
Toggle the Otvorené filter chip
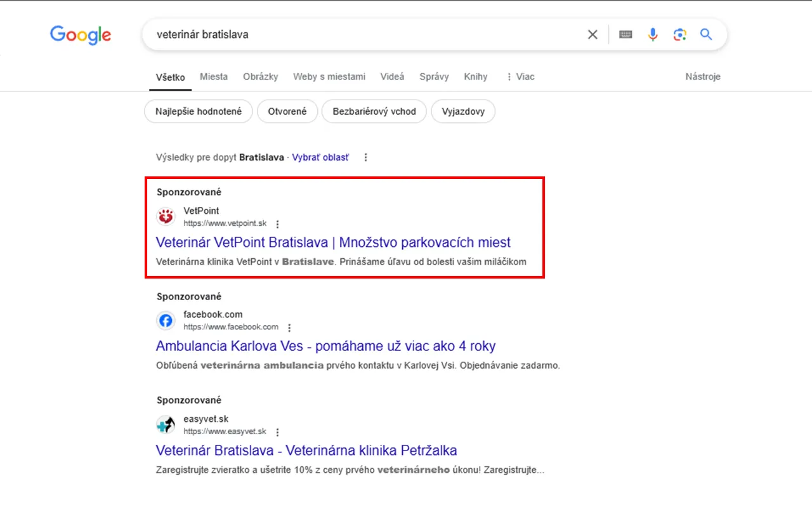click(287, 111)
